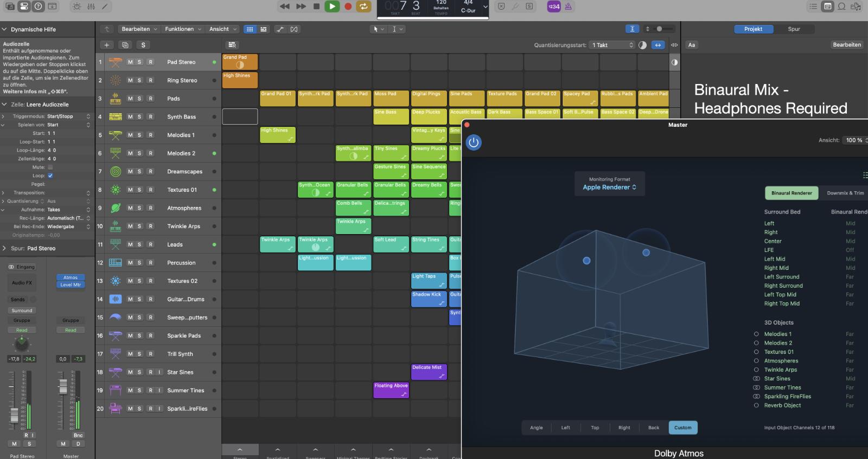The height and width of the screenshot is (459, 868).
Task: Trigger the Shadow Kick cell
Action: [x=429, y=299]
